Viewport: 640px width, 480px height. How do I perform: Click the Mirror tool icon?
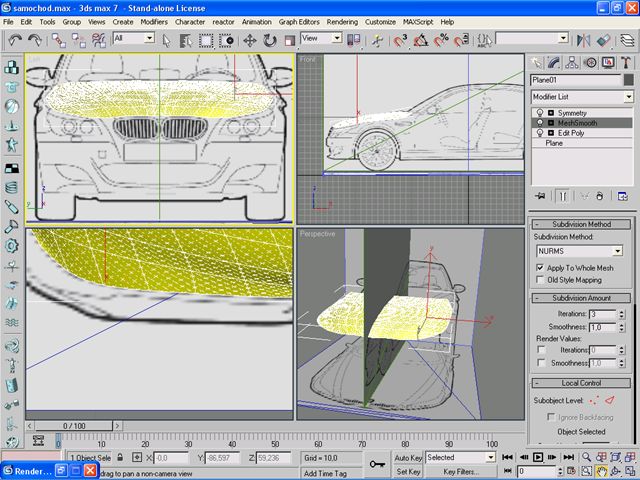coord(584,40)
